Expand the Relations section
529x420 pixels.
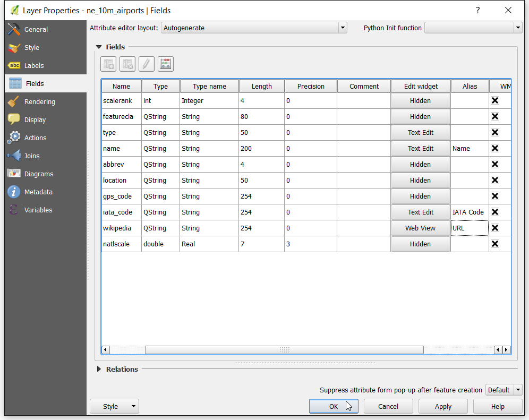tap(99, 369)
